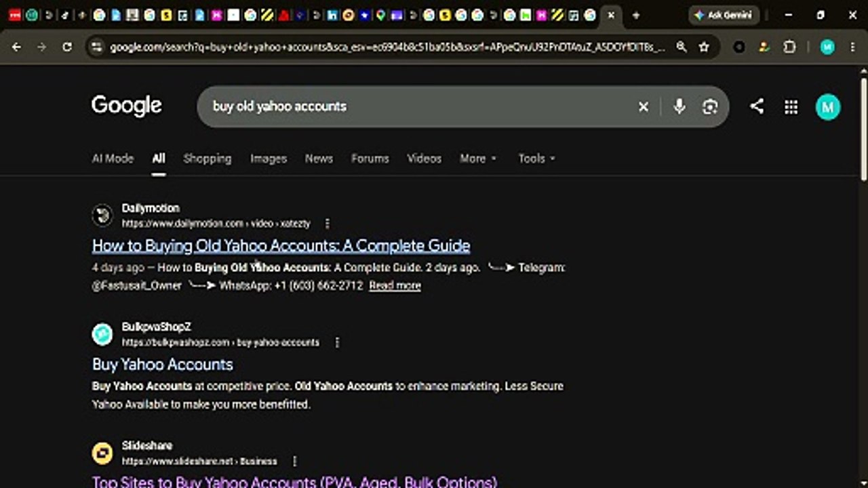Reload the current page

[66, 47]
